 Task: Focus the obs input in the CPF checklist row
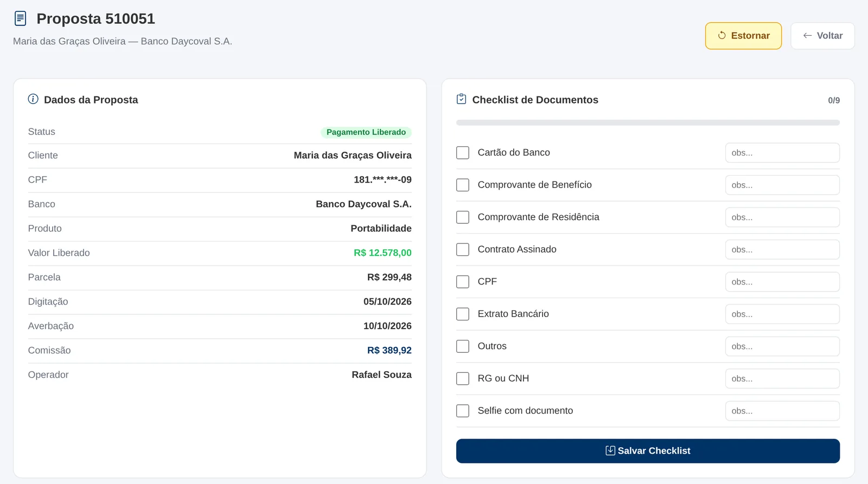click(x=782, y=282)
